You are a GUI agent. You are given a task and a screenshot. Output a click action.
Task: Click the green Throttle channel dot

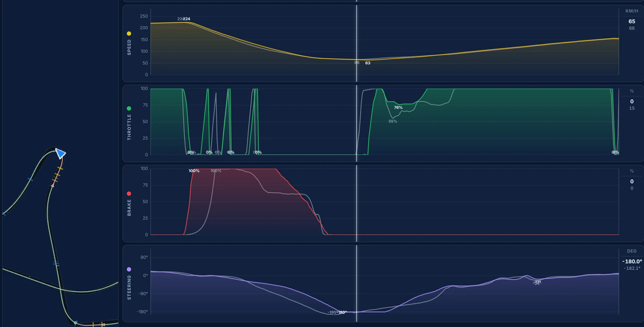tap(129, 108)
